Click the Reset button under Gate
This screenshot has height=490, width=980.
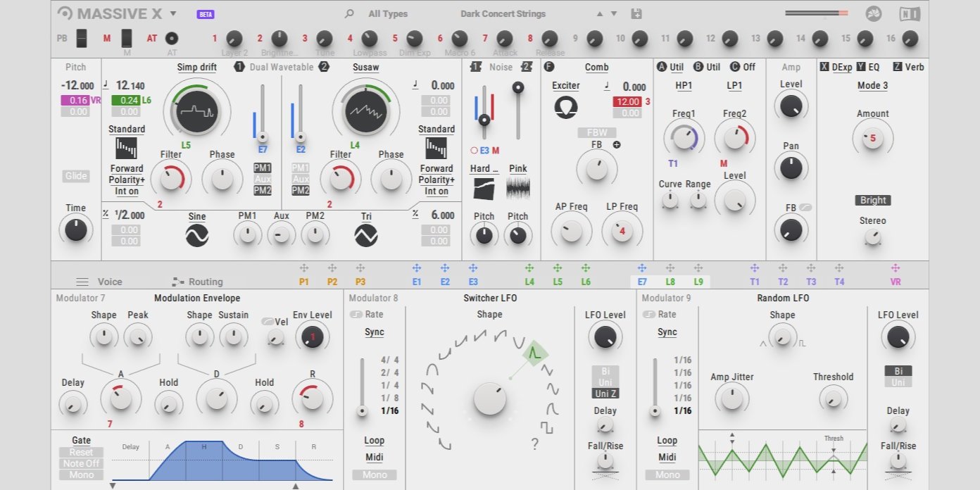click(x=81, y=452)
